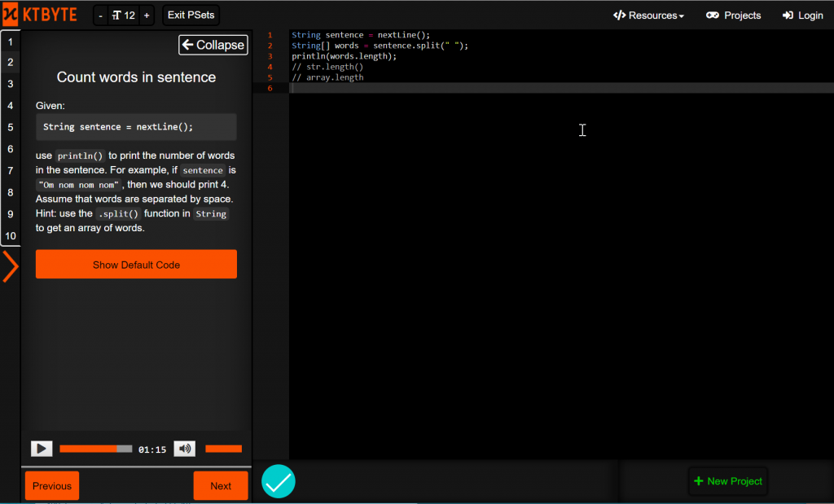This screenshot has width=834, height=504.
Task: Click the teal checkmark run button
Action: (279, 481)
